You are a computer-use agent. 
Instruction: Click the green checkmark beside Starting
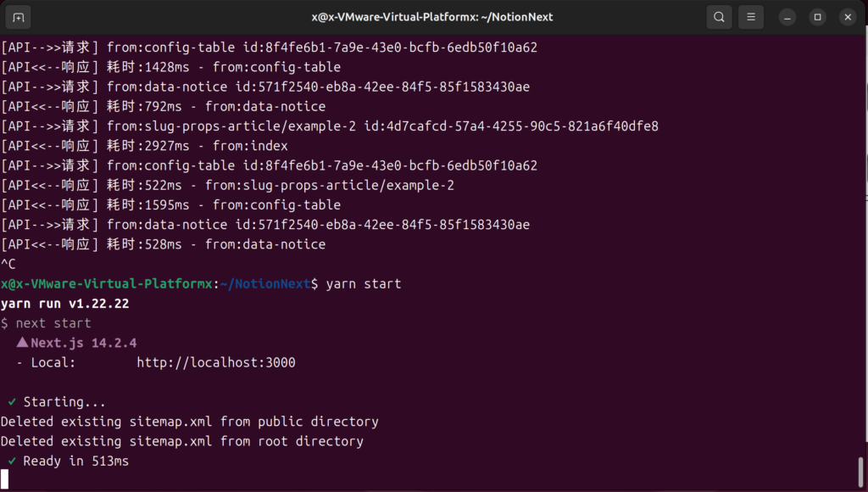click(12, 402)
